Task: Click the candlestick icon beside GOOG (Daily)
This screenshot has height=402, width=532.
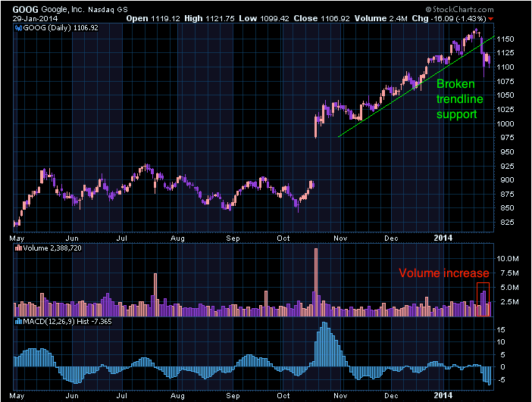Action: point(18,28)
